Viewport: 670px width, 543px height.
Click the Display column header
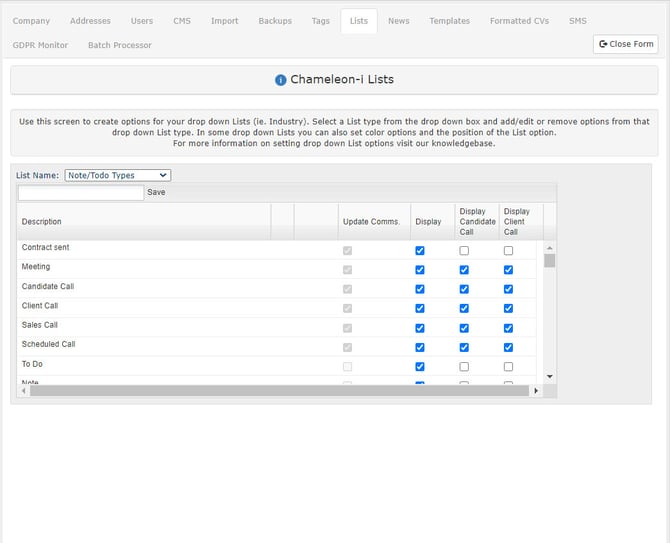[432, 222]
